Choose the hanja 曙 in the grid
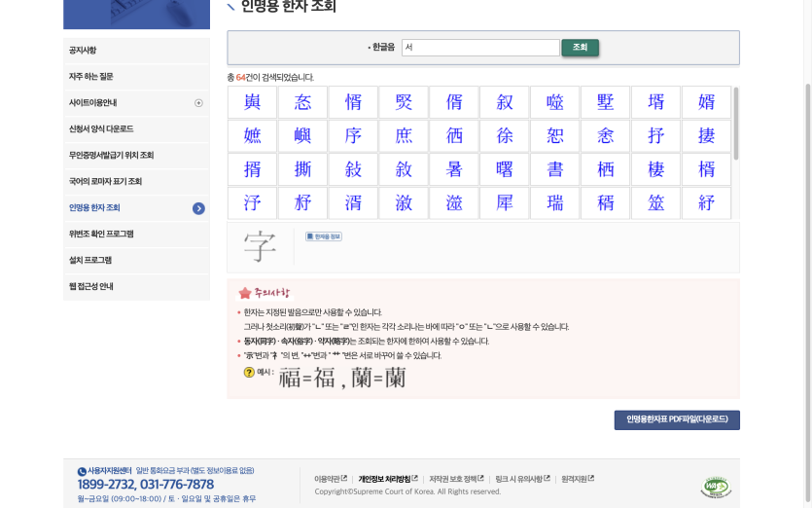 click(505, 169)
